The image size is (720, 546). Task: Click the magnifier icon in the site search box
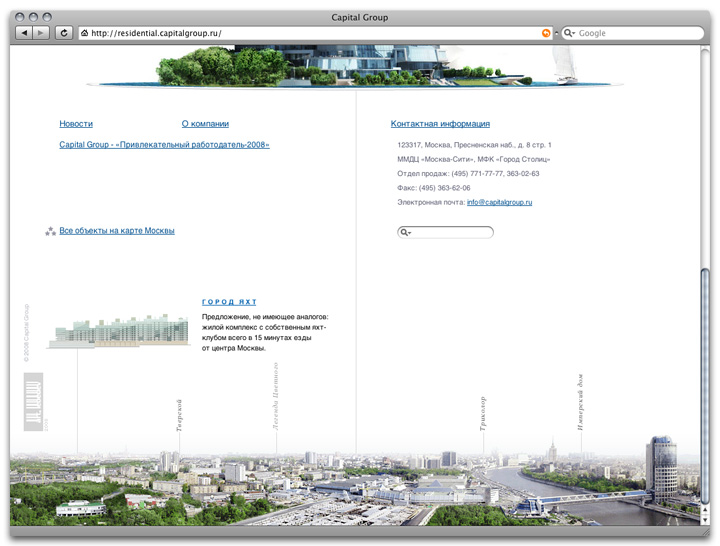coord(405,233)
